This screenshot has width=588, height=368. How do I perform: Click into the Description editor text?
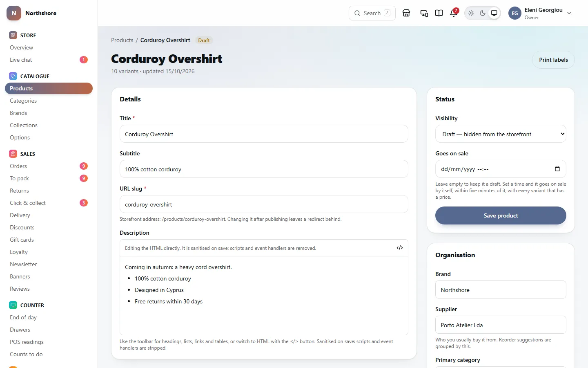pyautogui.click(x=264, y=296)
